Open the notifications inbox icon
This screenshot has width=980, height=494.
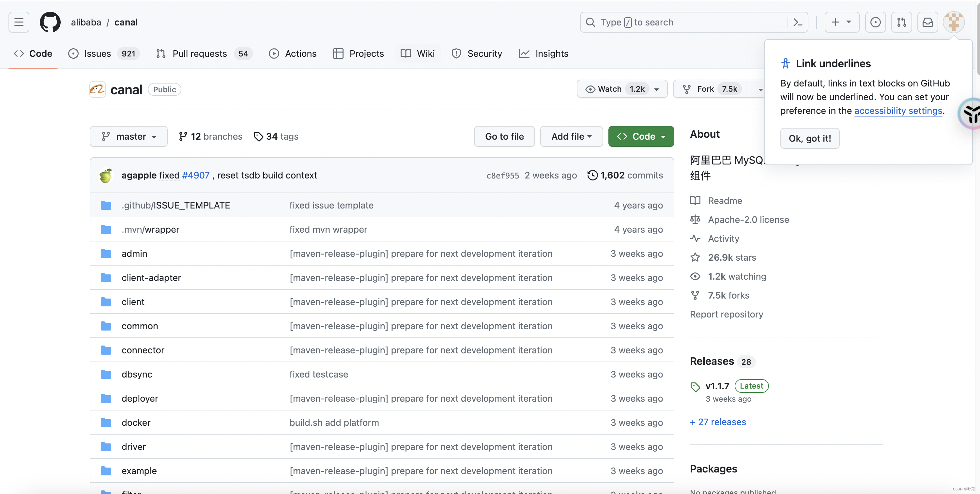pyautogui.click(x=928, y=22)
